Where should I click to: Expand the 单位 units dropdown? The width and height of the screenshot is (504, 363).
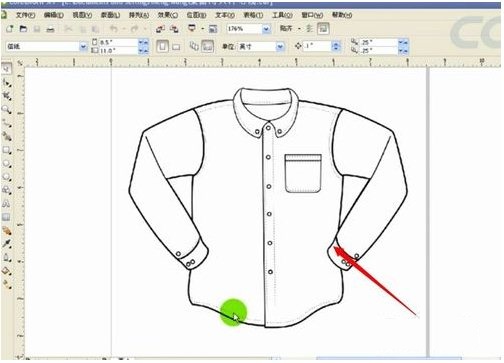point(280,47)
